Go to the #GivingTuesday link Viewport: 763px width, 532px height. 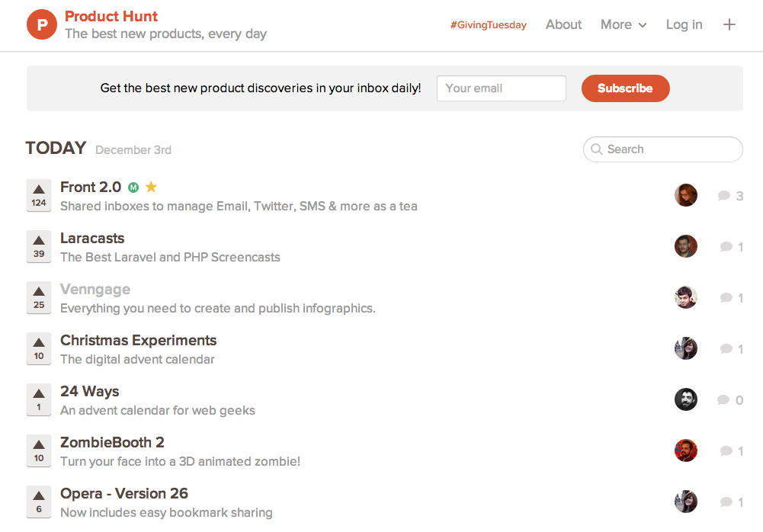click(x=488, y=25)
